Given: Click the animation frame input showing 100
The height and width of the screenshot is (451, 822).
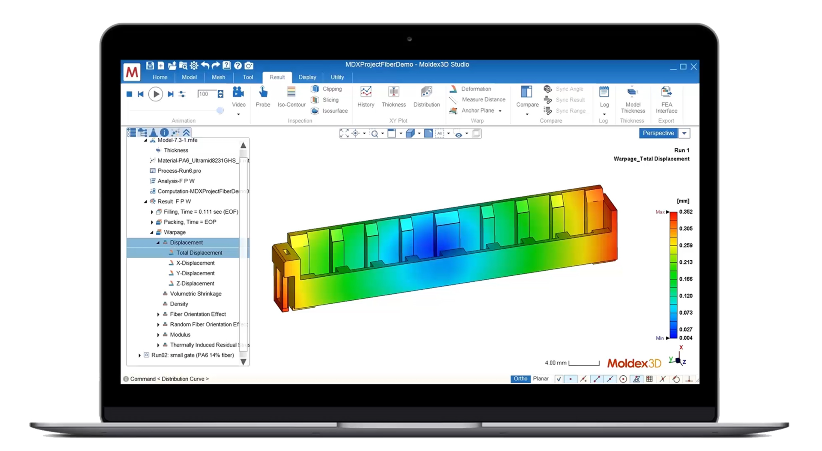Looking at the screenshot, I should click(207, 94).
